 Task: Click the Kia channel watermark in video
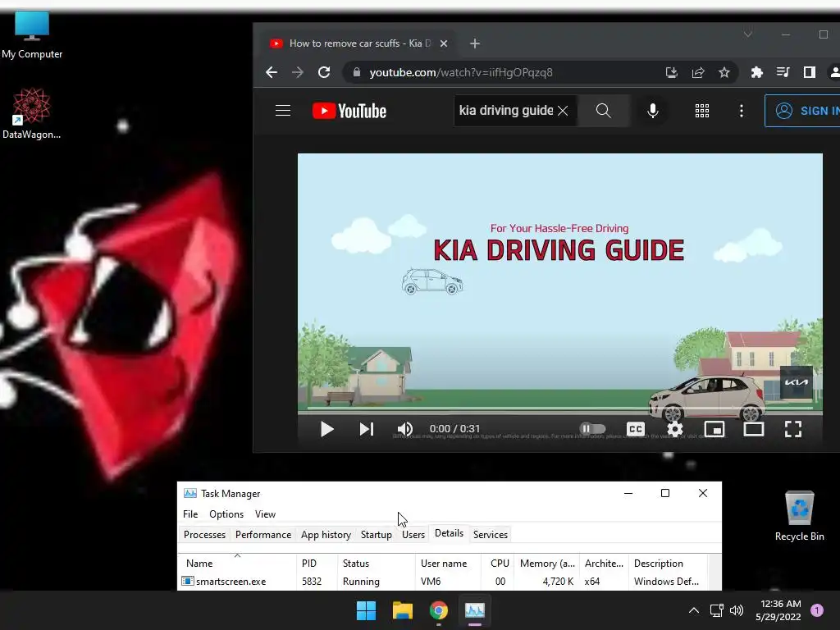point(796,382)
